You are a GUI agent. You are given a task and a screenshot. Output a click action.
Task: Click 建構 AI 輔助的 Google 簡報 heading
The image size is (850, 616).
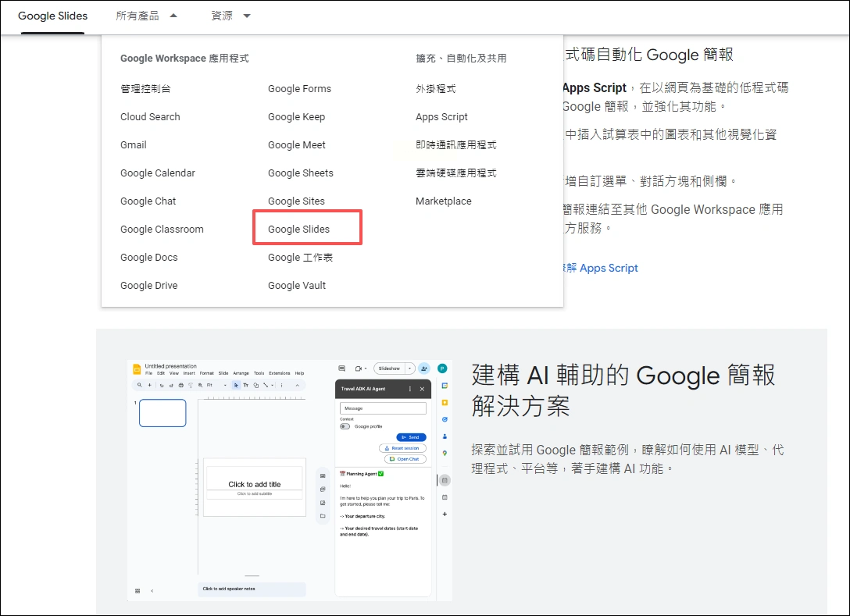tap(623, 390)
